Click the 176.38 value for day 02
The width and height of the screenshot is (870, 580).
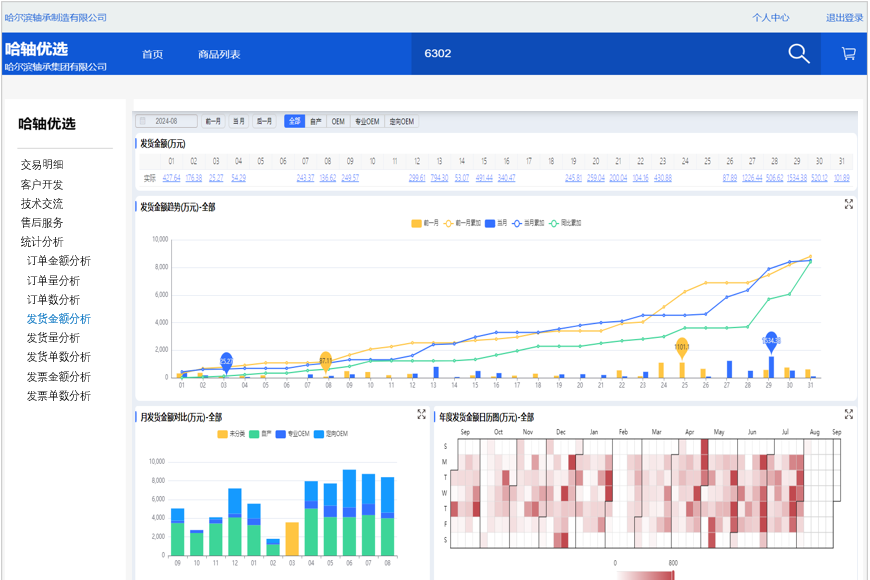click(x=194, y=178)
